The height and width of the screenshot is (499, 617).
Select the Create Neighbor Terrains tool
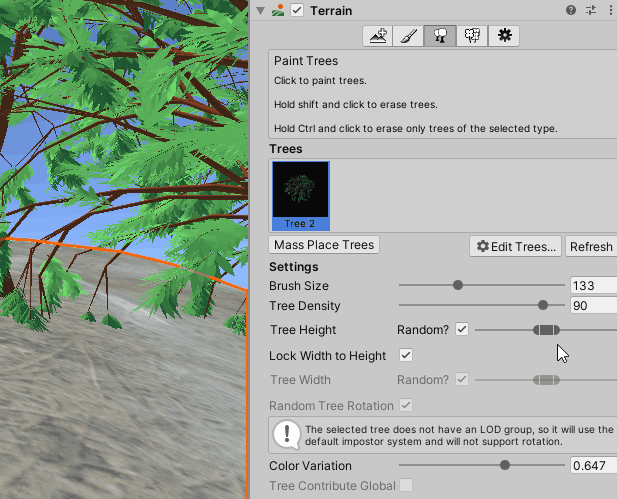(x=377, y=36)
